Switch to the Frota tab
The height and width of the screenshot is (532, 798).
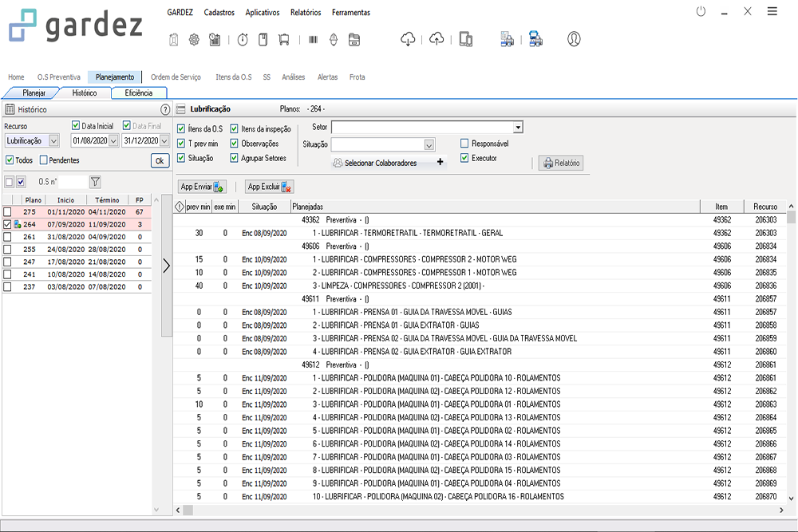(x=357, y=77)
